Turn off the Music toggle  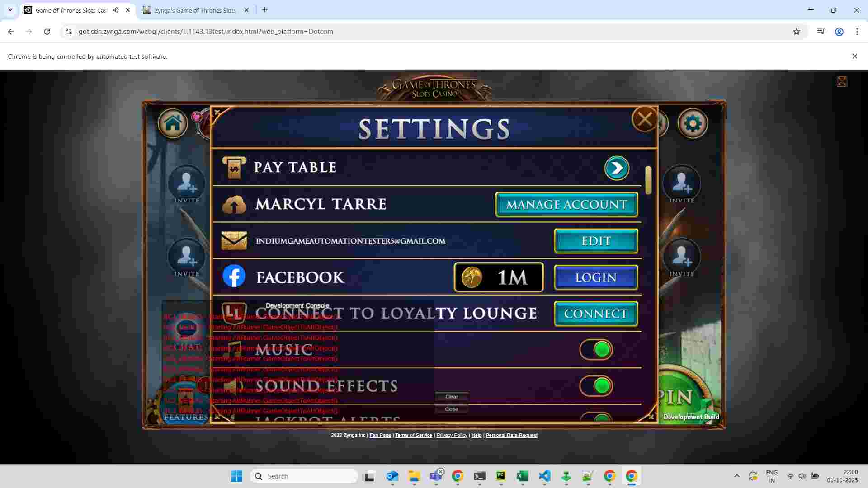pyautogui.click(x=596, y=349)
